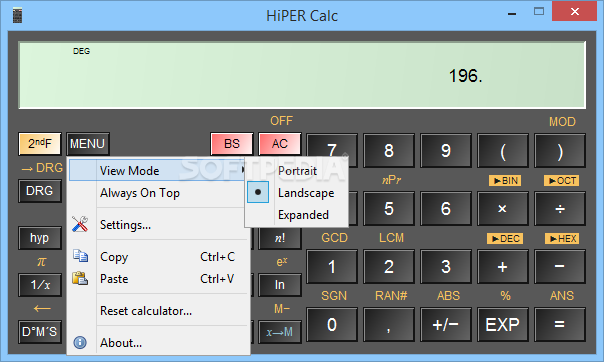Screen dimensions: 604x362
Task: Click the DEG indicator in display
Action: tap(81, 51)
